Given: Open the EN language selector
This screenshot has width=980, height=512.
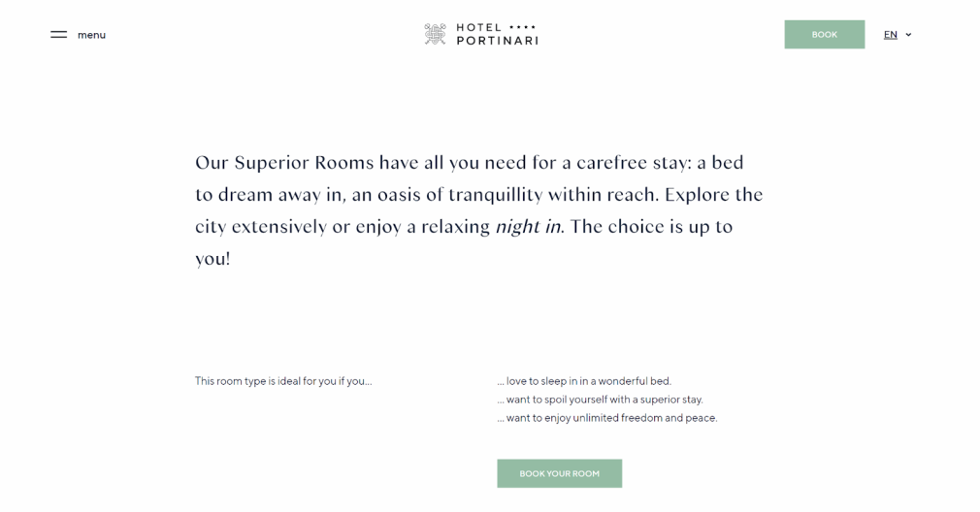Looking at the screenshot, I should point(890,35).
